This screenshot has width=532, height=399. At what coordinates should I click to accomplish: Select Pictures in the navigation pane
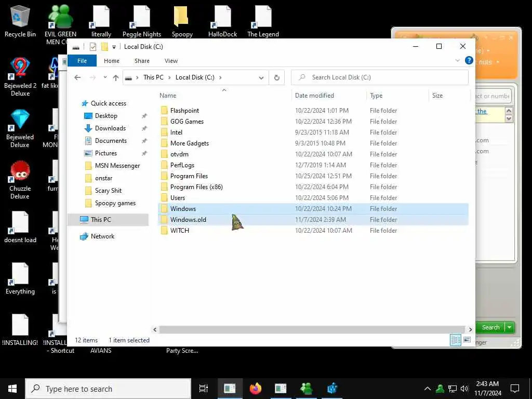[105, 153]
